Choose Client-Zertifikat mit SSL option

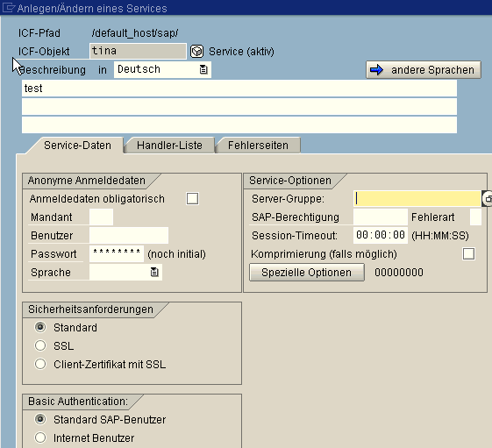40,364
